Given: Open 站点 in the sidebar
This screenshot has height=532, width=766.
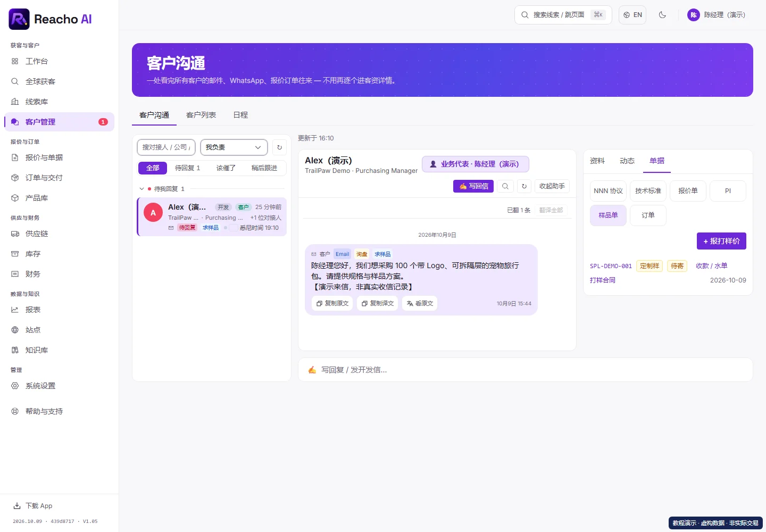Looking at the screenshot, I should [x=59, y=330].
